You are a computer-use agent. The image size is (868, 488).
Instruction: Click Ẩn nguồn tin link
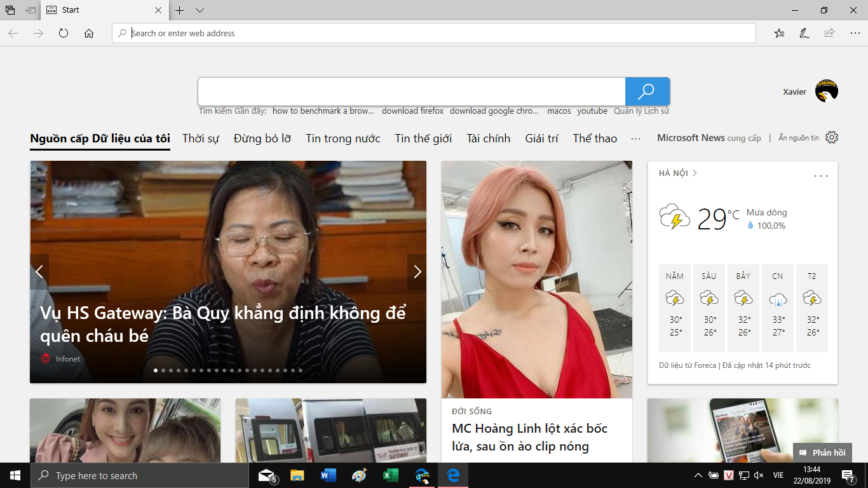tap(799, 138)
